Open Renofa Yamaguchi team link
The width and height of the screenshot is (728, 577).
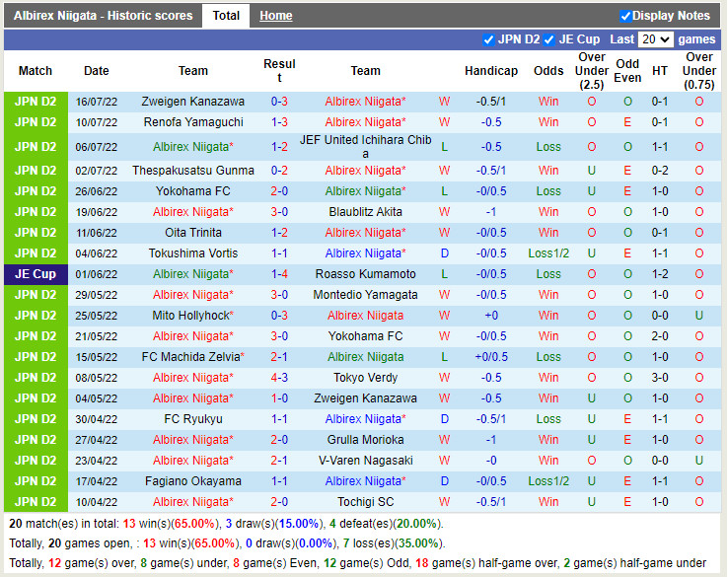click(193, 122)
